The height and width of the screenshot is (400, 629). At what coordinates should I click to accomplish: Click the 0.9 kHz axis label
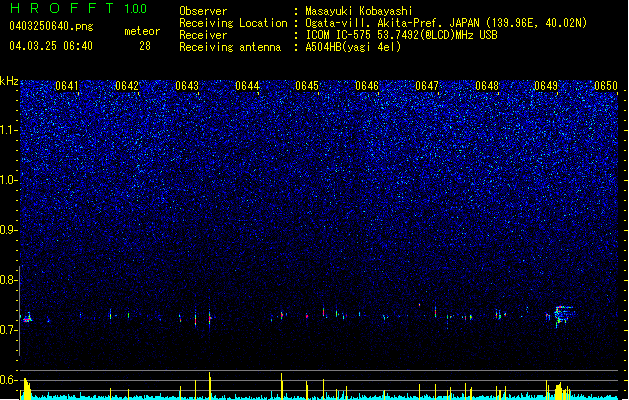click(9, 230)
